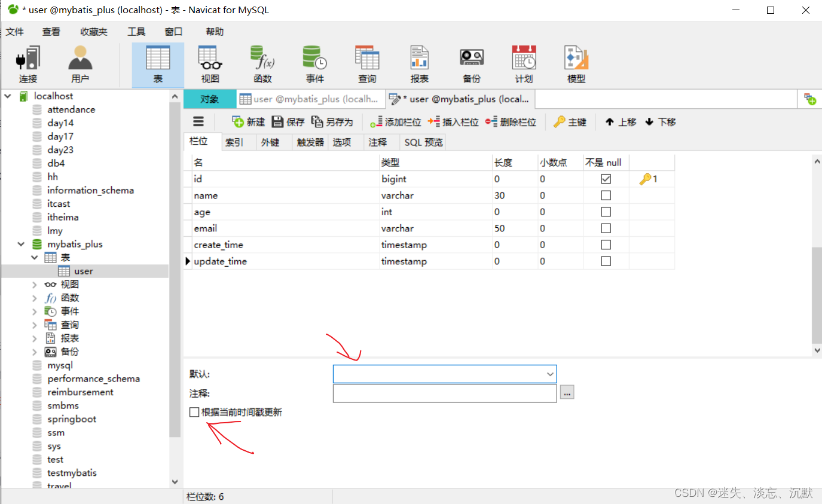This screenshot has width=822, height=504.
Task: Click the primary key icon on id row
Action: [x=645, y=179]
